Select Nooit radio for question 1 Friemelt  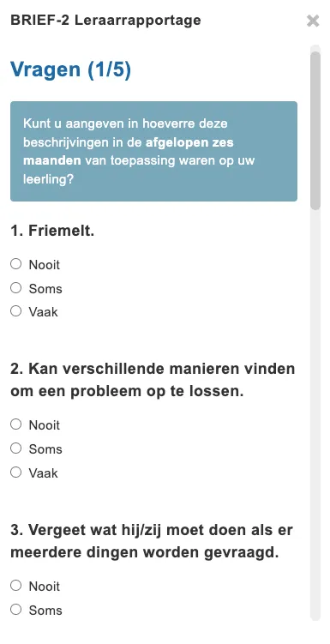tap(16, 264)
